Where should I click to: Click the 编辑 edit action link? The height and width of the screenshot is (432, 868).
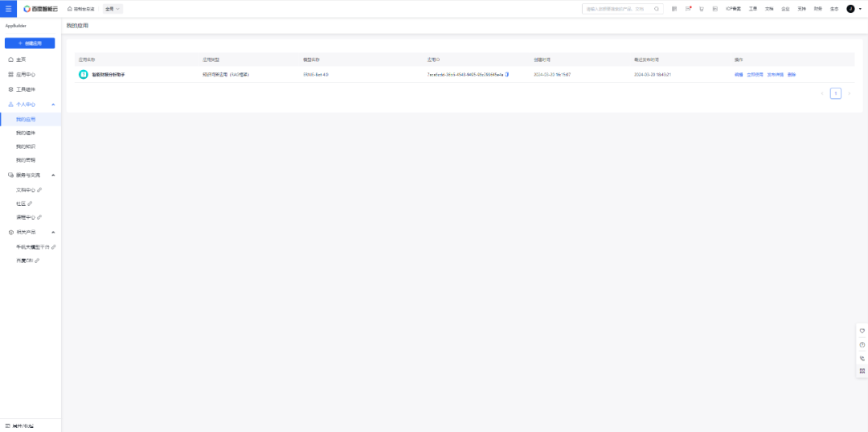739,74
